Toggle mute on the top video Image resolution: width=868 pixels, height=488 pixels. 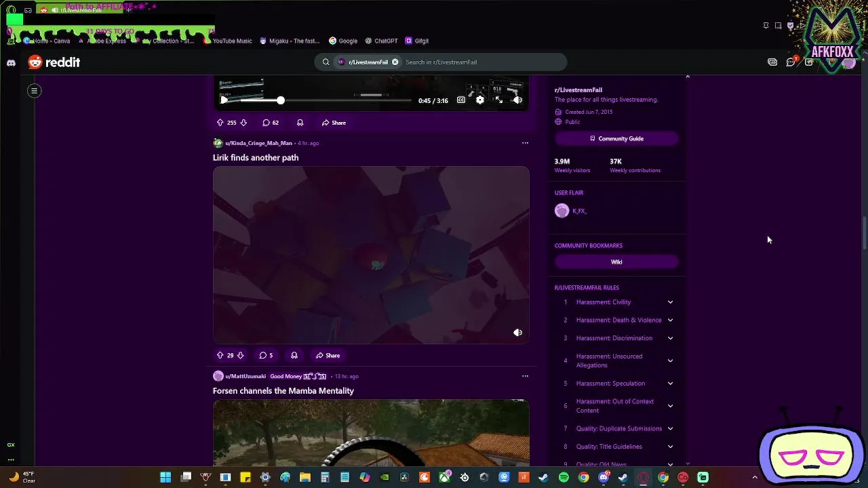point(517,100)
